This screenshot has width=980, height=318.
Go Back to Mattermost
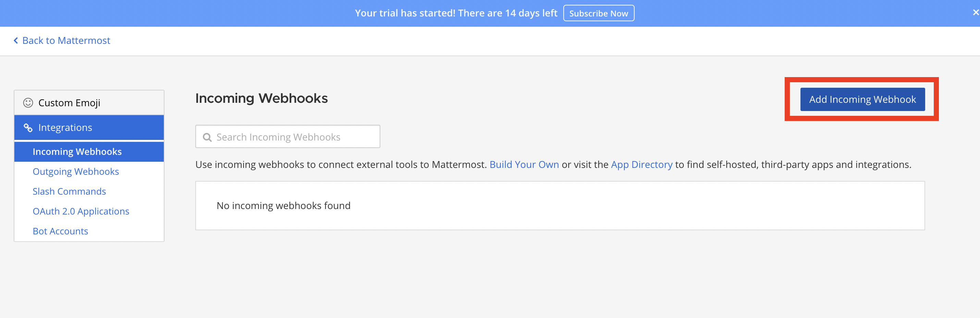(x=66, y=40)
